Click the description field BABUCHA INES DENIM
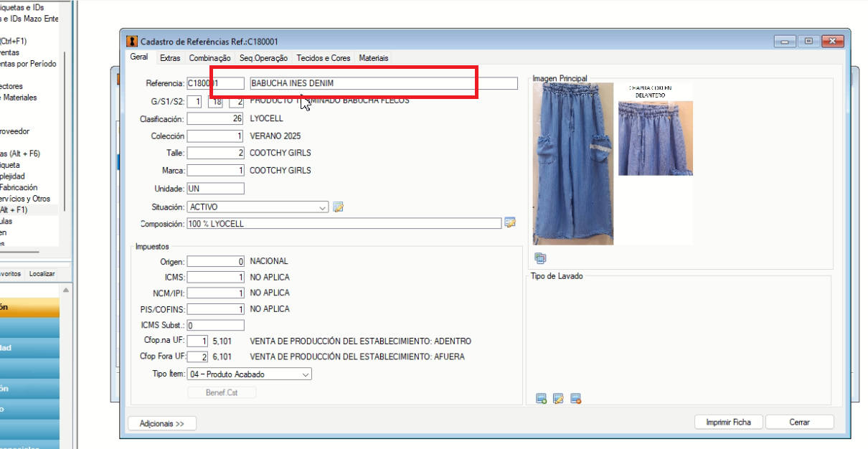 (x=383, y=83)
